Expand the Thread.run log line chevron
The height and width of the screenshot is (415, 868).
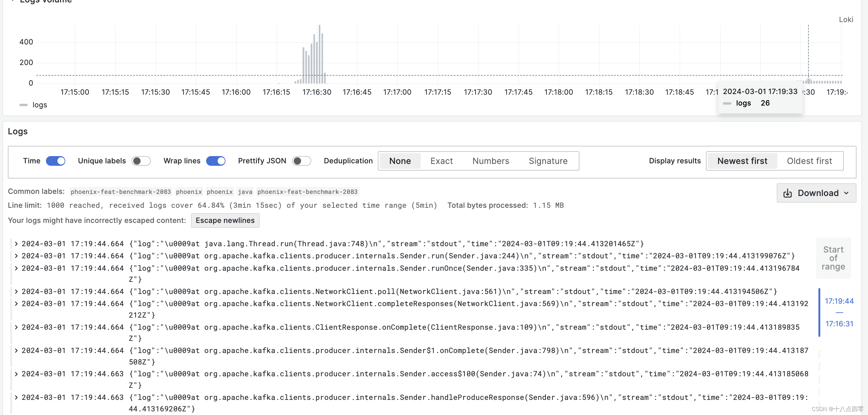coord(16,244)
